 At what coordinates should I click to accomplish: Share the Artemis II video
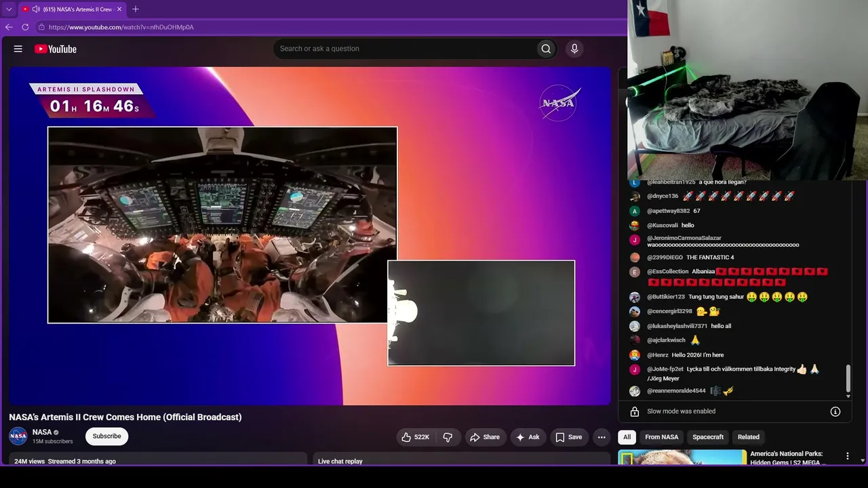point(485,437)
